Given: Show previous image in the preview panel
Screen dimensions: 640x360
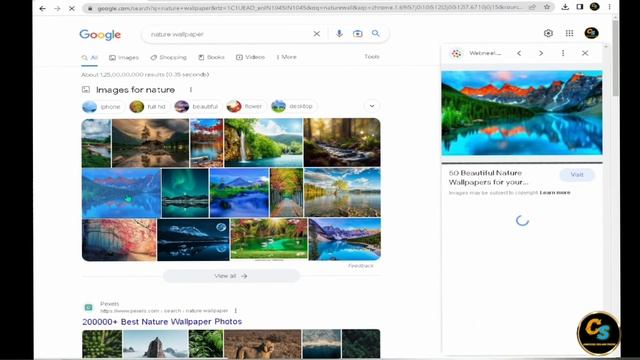Looking at the screenshot, I should (x=519, y=53).
